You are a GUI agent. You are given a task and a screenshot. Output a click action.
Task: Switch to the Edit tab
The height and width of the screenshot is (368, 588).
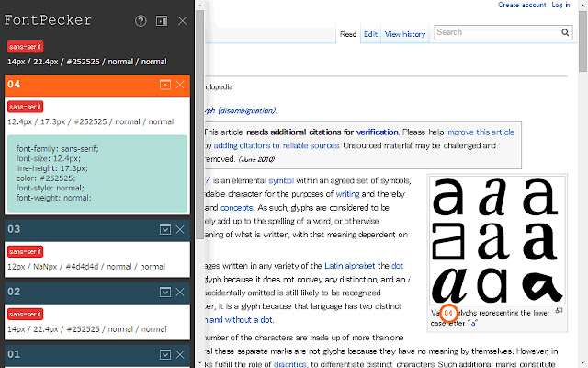click(370, 34)
